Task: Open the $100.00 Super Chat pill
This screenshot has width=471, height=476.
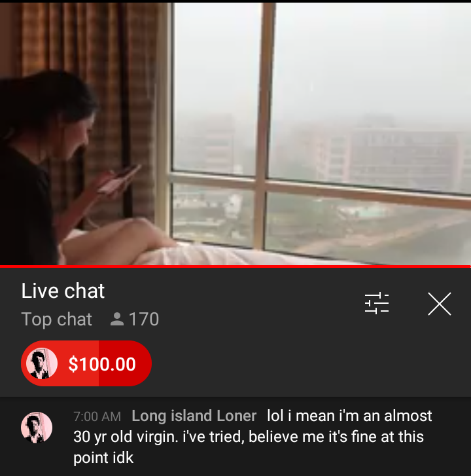Action: 86,363
